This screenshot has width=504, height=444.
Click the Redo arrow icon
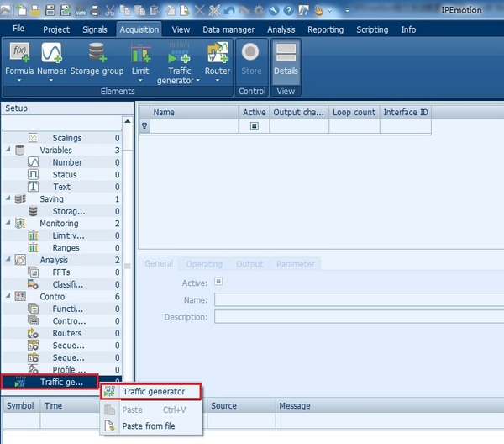244,11
